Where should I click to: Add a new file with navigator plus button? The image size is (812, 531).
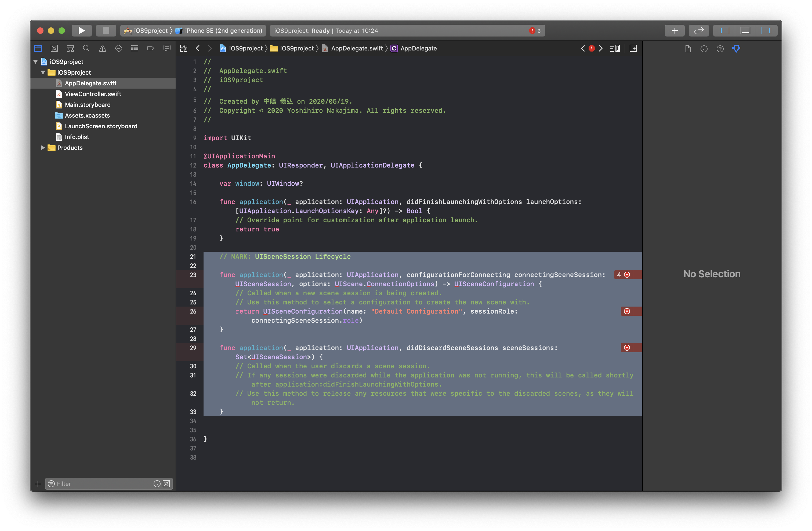click(x=38, y=484)
